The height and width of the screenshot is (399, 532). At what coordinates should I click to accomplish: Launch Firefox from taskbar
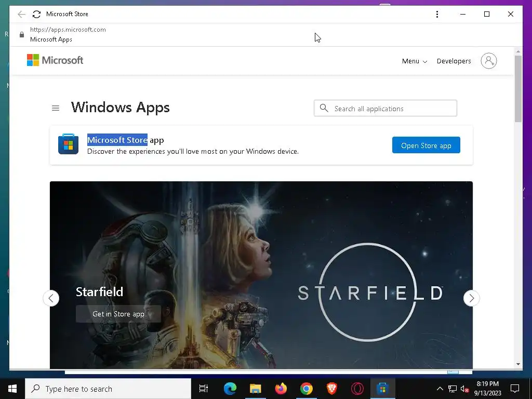pyautogui.click(x=281, y=389)
